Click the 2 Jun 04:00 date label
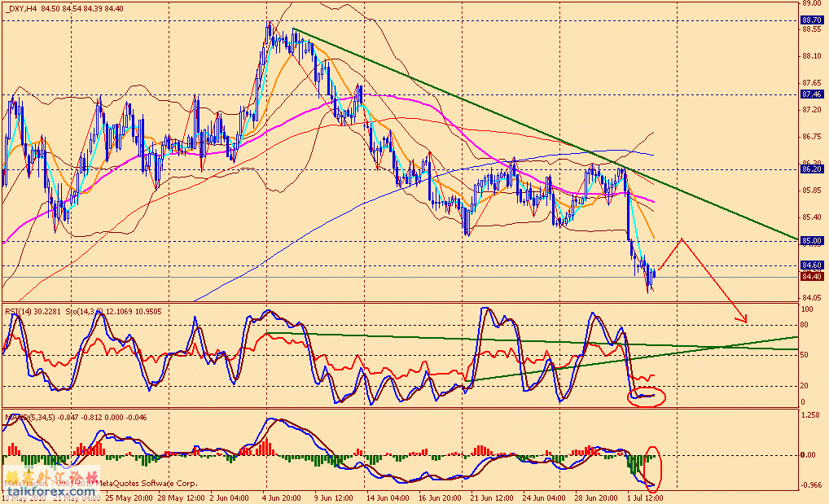The height and width of the screenshot is (504, 829). click(229, 497)
